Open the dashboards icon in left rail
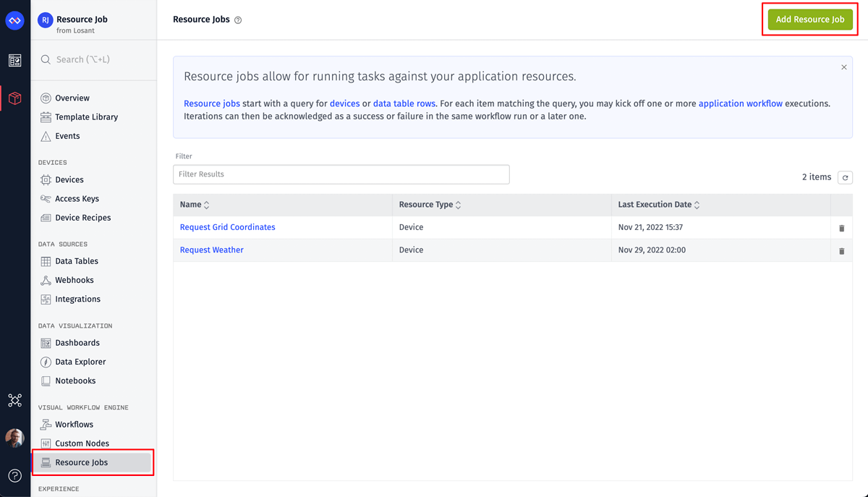 pyautogui.click(x=15, y=61)
